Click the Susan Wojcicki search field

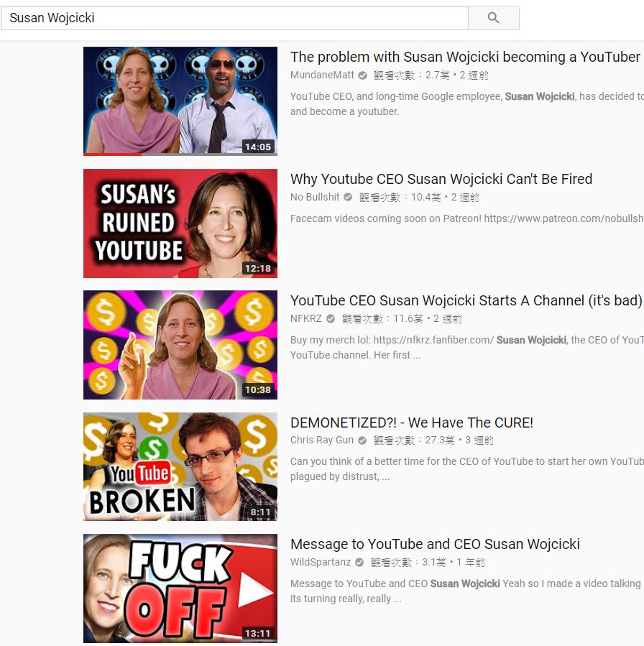click(x=234, y=18)
